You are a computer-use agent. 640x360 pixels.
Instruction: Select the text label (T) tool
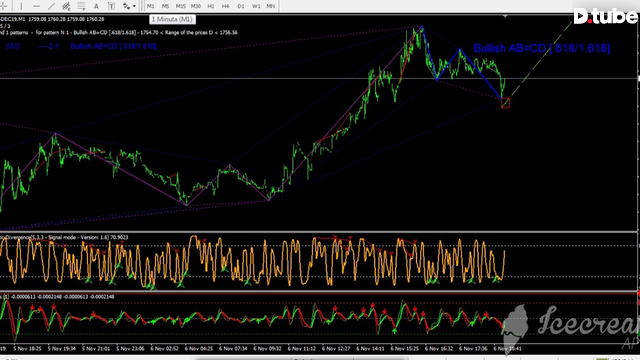pos(111,6)
